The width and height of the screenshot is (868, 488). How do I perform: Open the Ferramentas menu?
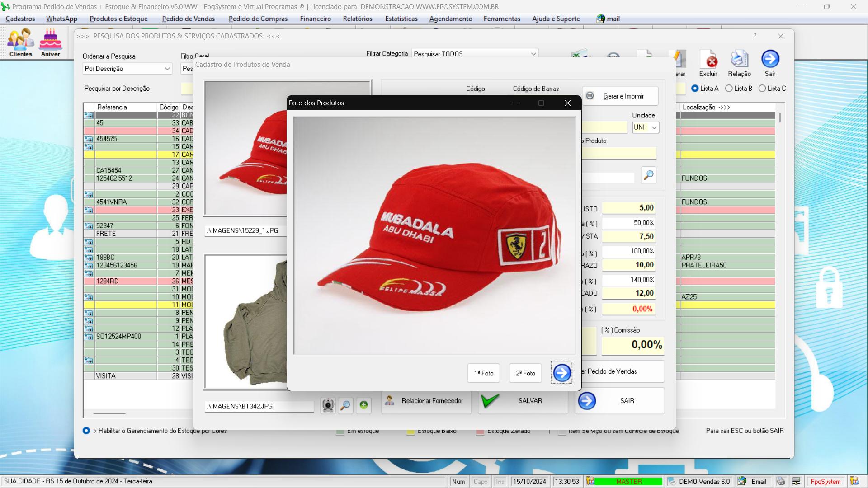coord(502,19)
